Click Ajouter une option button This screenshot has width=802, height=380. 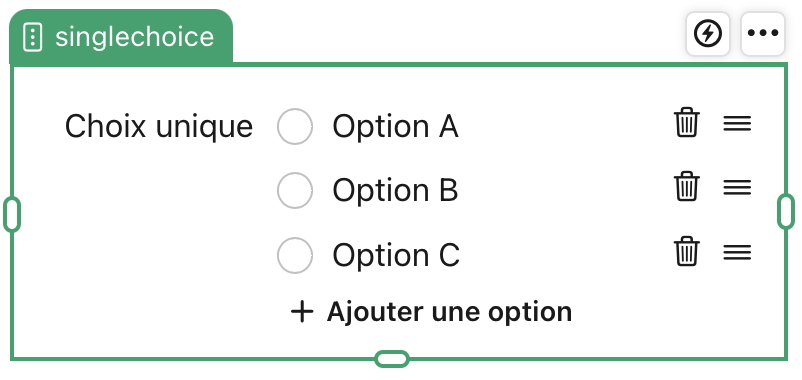pos(431,311)
